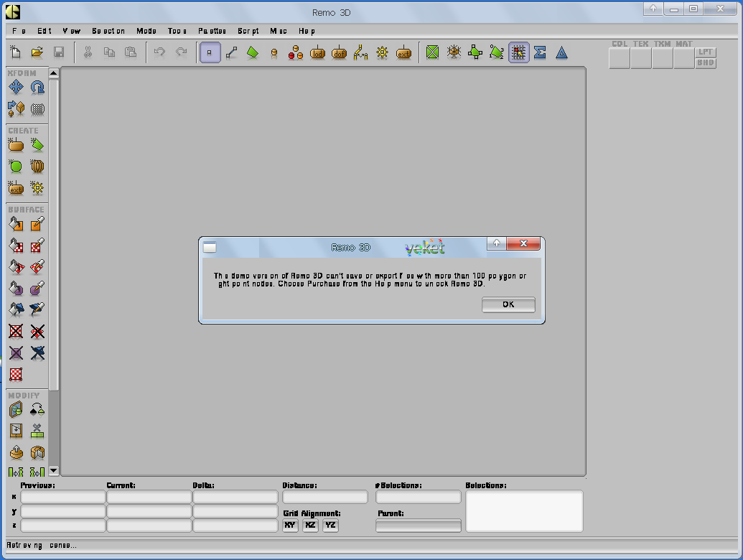Open the Help menu
Screen dimensions: 743x560
pyautogui.click(x=307, y=31)
